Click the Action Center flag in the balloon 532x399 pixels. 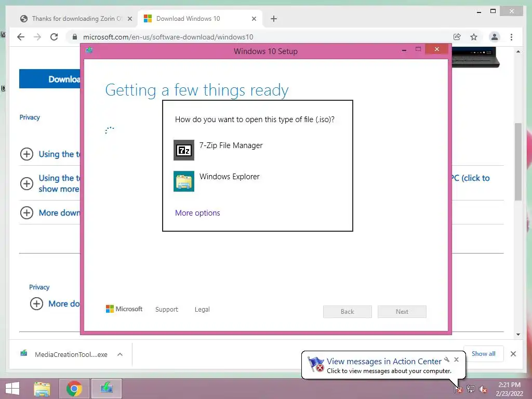click(x=315, y=364)
